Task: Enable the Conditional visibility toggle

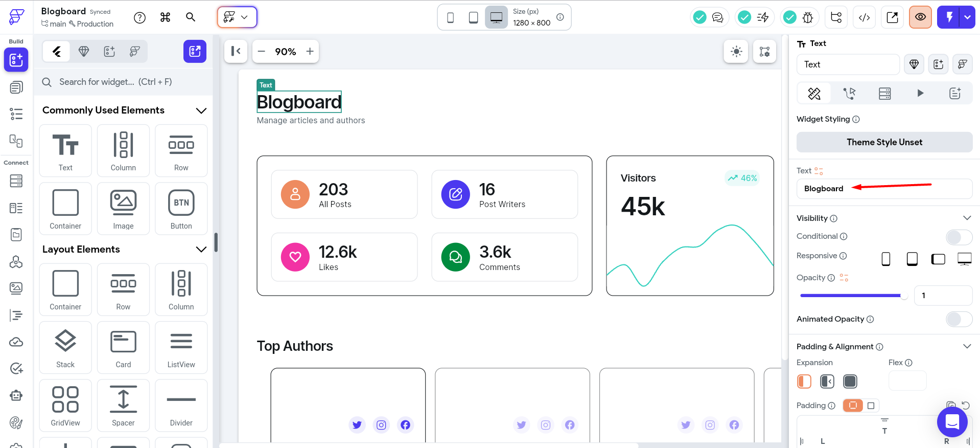Action: [x=958, y=237]
